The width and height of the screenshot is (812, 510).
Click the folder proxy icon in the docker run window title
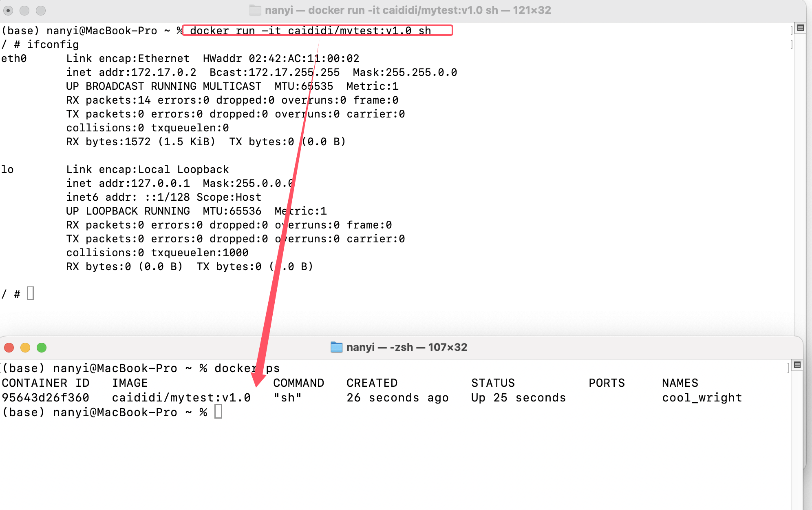(255, 10)
